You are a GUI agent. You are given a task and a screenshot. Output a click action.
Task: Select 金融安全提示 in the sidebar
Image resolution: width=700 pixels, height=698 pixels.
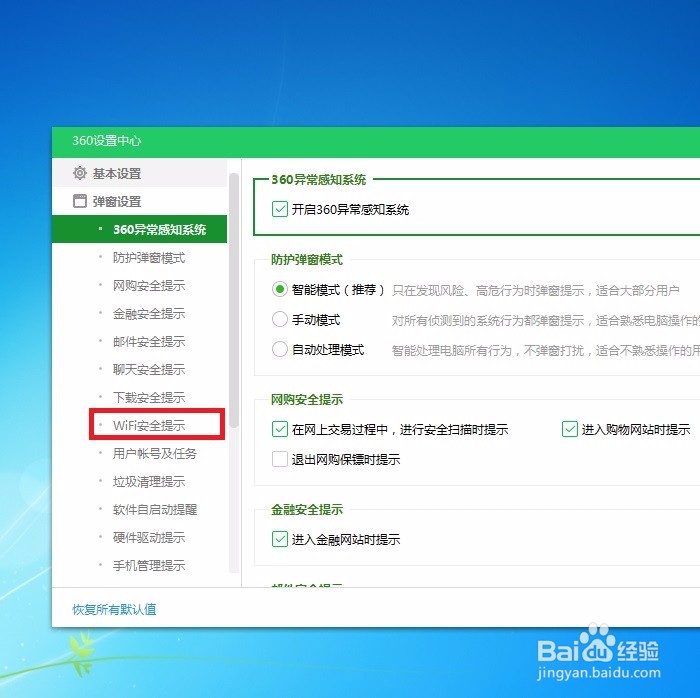(149, 314)
